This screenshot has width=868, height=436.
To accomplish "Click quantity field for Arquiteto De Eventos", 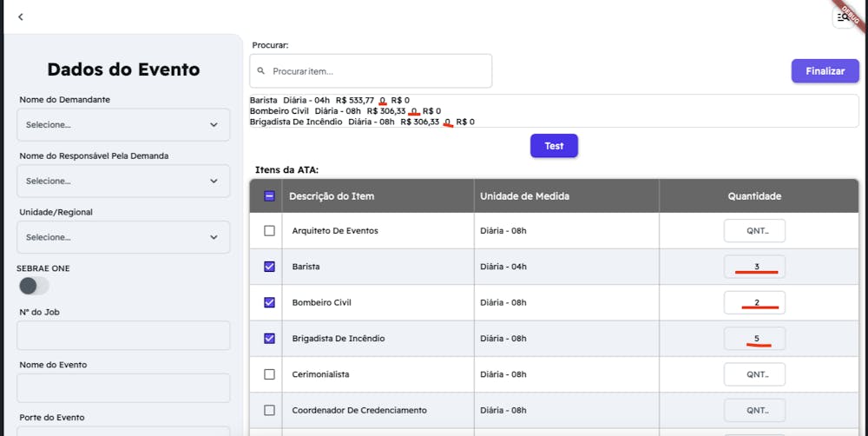I will pyautogui.click(x=754, y=231).
